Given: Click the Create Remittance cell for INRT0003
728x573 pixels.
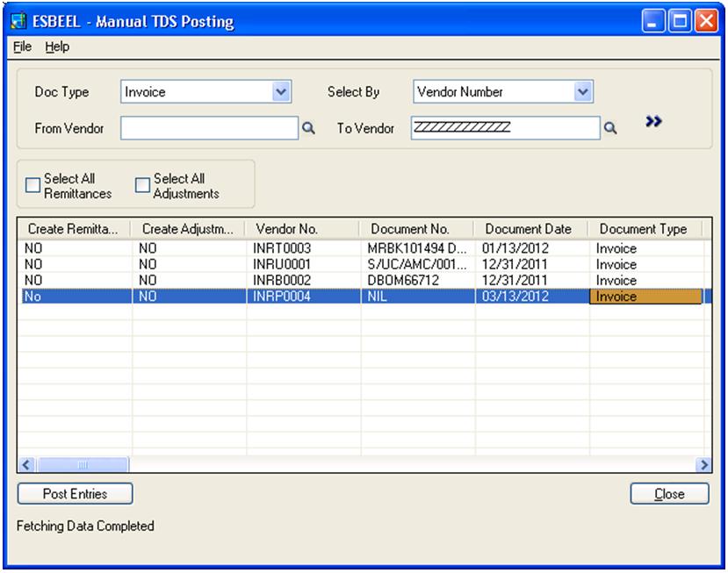Looking at the screenshot, I should [76, 248].
